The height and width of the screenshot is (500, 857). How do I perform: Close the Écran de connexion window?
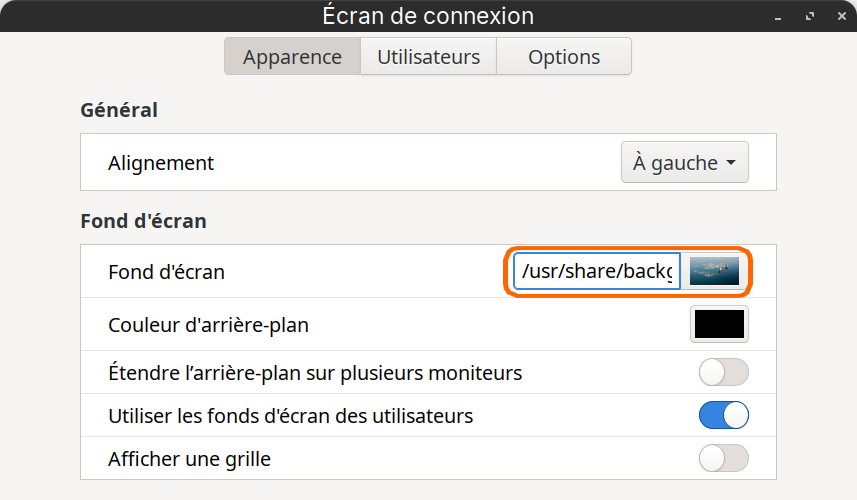click(x=842, y=16)
